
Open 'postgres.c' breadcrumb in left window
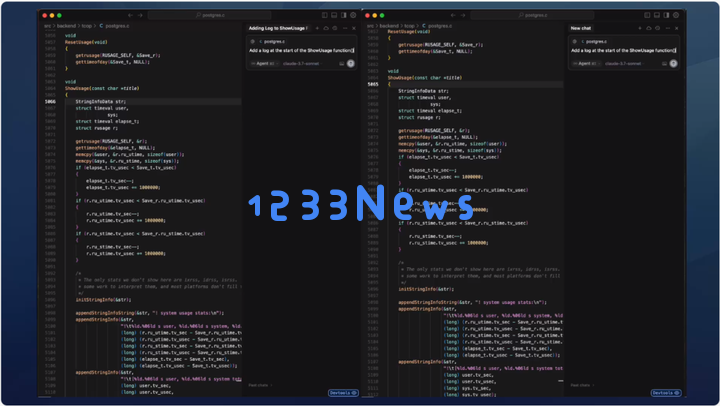(114, 26)
